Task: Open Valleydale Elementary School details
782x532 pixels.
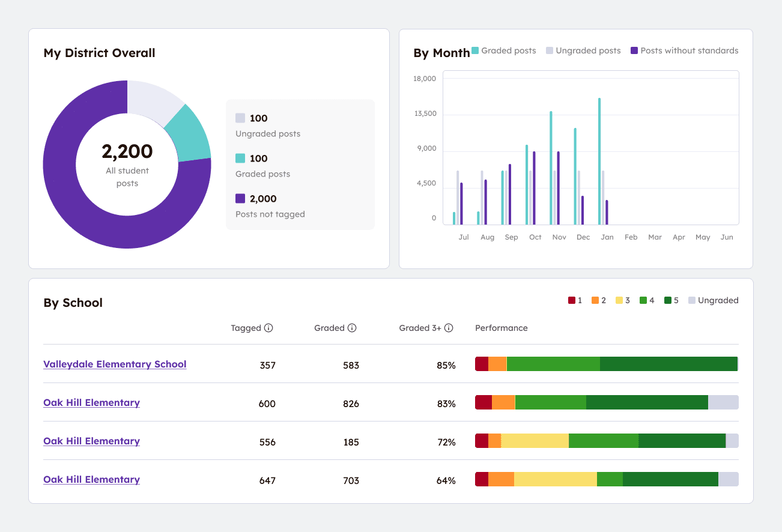Action: (115, 364)
